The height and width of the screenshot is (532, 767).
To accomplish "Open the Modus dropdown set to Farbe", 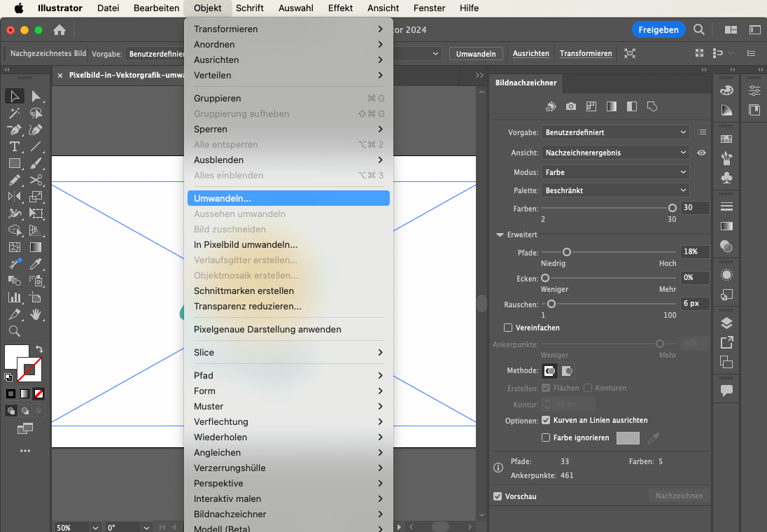I will (x=615, y=172).
